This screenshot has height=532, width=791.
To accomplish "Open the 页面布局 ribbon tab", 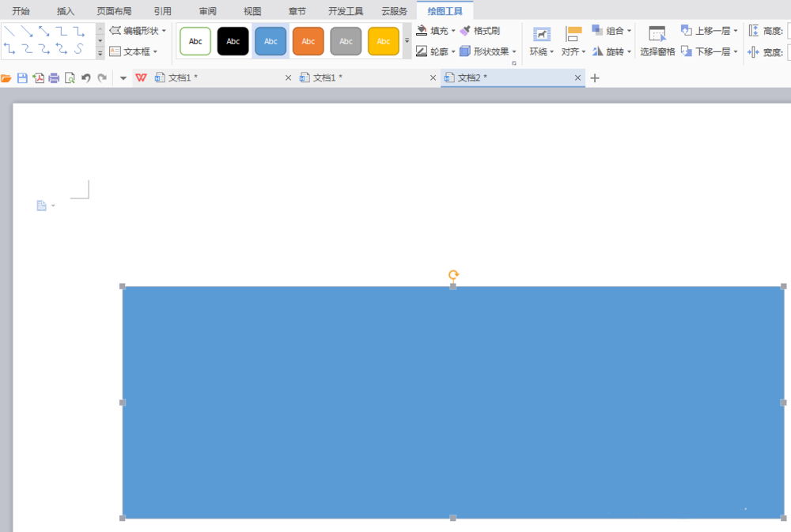I will pyautogui.click(x=114, y=11).
